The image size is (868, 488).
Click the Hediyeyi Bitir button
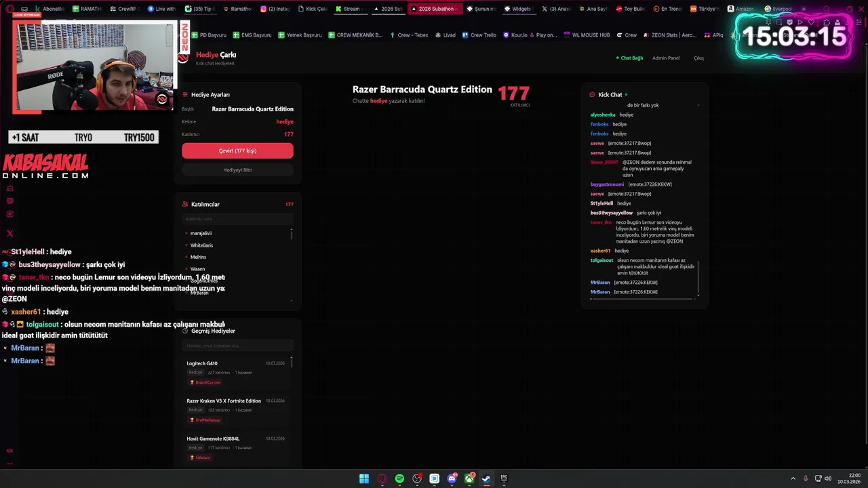[237, 170]
